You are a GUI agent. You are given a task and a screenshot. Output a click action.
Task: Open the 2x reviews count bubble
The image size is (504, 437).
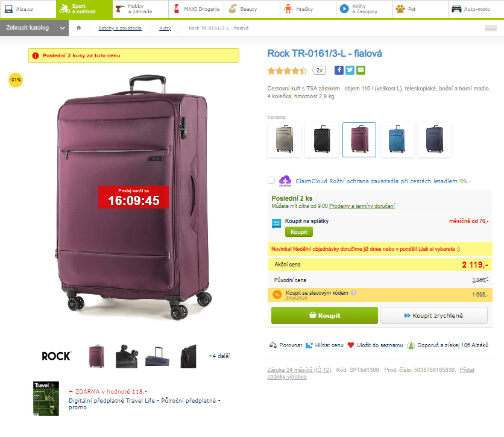(320, 71)
